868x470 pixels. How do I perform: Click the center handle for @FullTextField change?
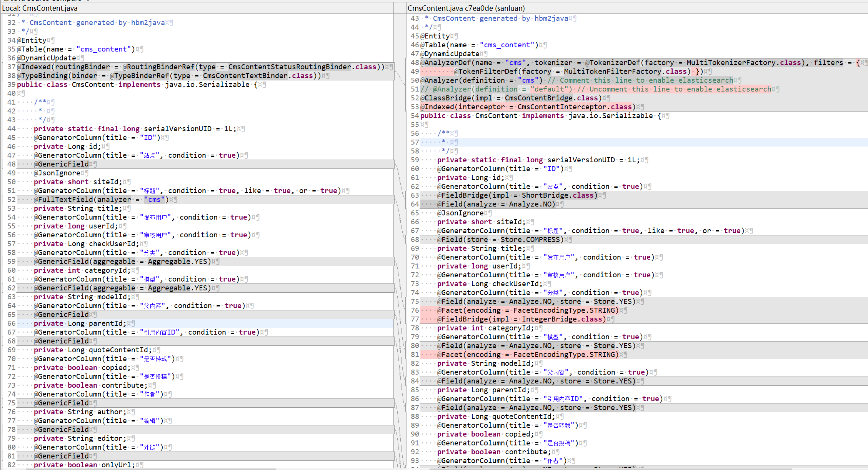click(400, 220)
